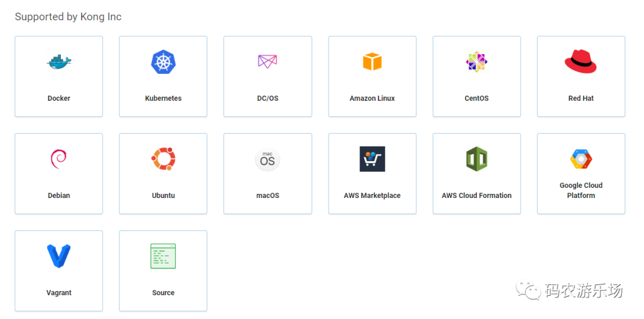Click the AWS Cloud Formation green icon
Viewport: 644px width, 319px height.
476,159
